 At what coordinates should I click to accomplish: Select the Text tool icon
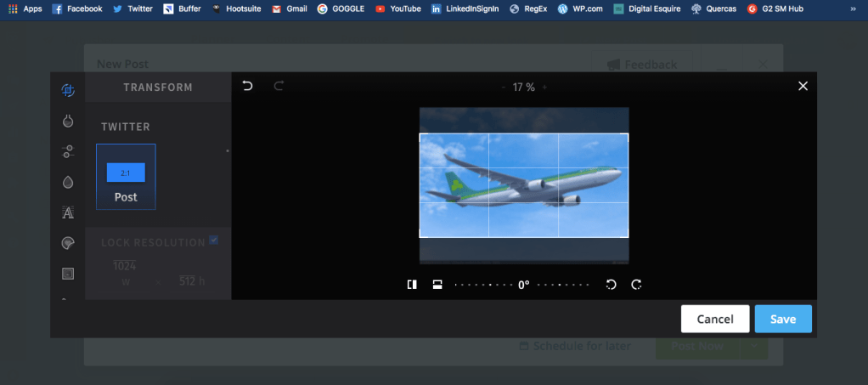pos(68,212)
